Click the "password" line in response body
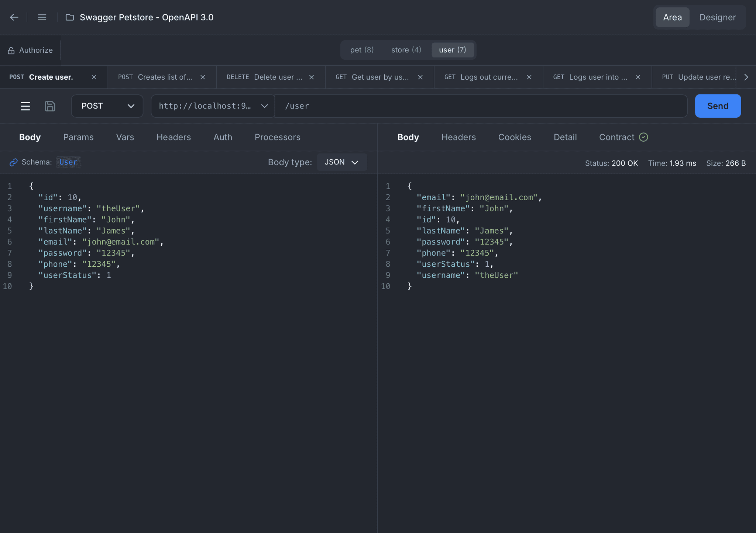 [465, 242]
